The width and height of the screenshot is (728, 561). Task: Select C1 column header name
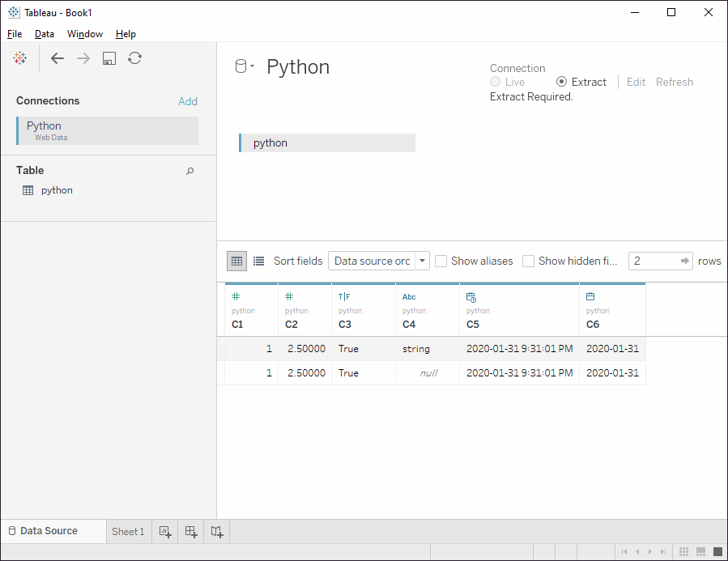click(237, 325)
